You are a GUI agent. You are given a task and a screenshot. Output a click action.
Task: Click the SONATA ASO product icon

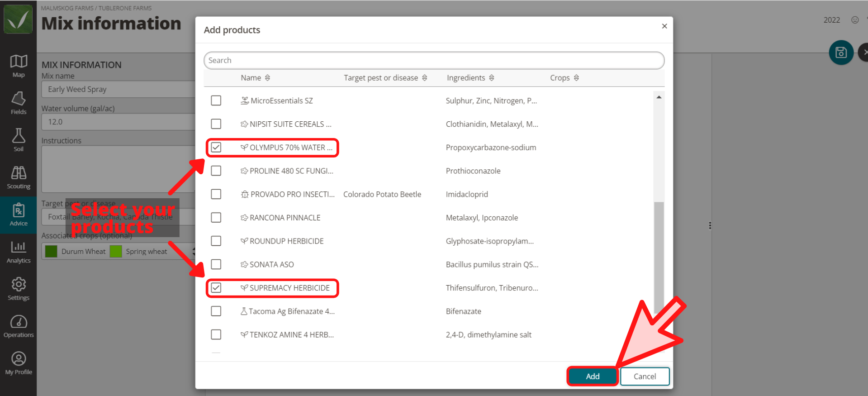click(244, 264)
